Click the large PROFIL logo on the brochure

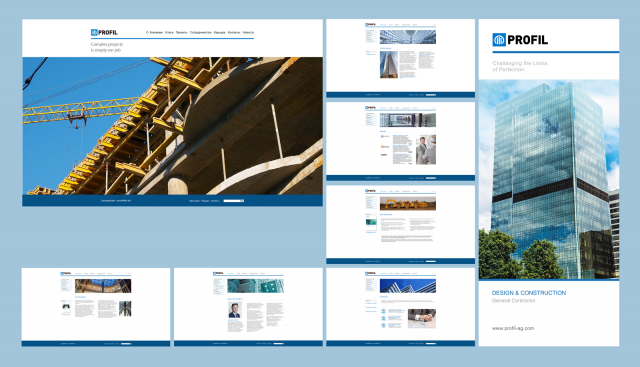(x=520, y=40)
